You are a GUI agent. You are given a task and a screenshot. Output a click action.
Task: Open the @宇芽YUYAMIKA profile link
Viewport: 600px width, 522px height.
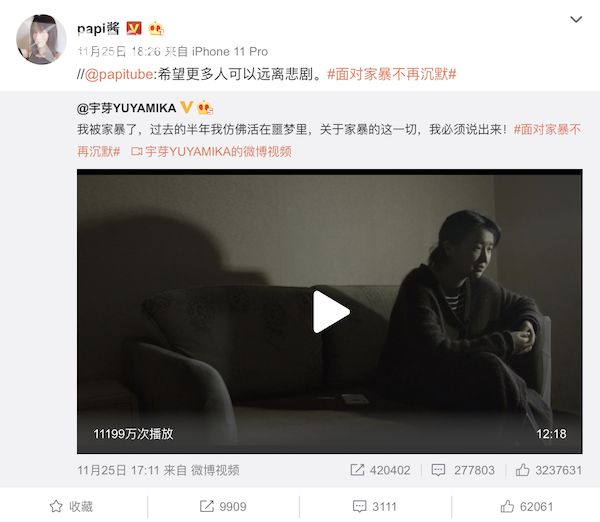pos(126,108)
